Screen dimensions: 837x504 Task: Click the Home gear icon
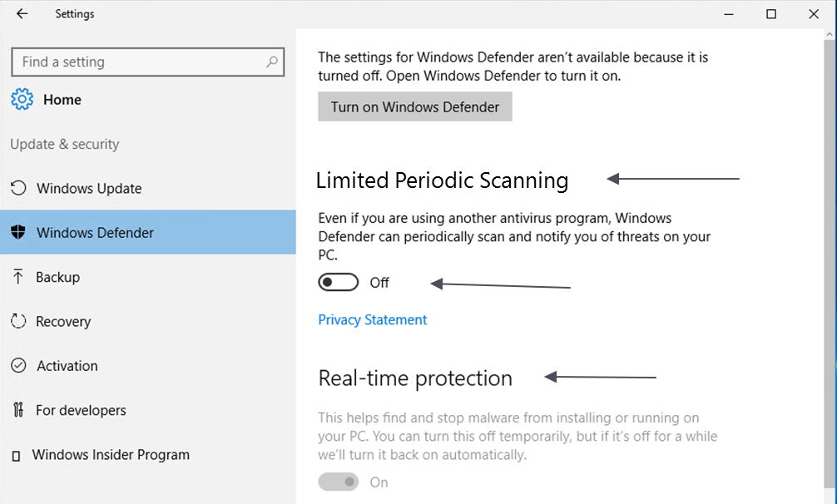coord(22,99)
